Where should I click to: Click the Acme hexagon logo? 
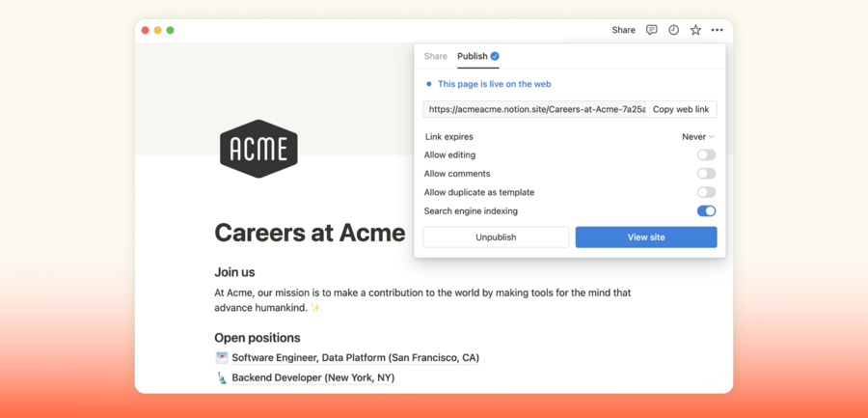(x=258, y=149)
